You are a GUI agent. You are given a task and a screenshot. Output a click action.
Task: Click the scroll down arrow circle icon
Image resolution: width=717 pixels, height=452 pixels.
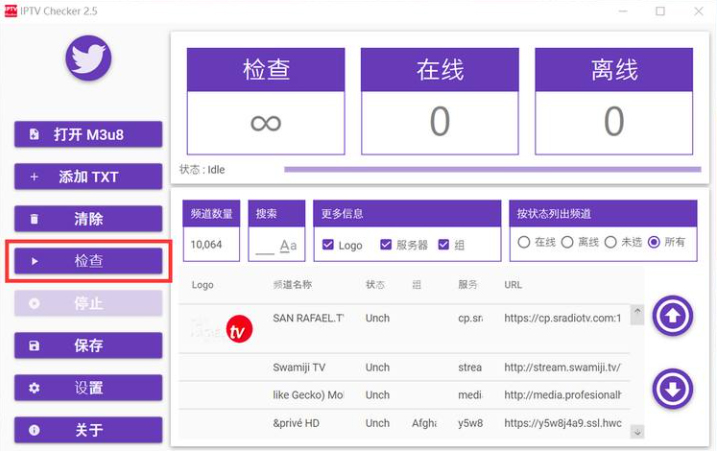(672, 388)
